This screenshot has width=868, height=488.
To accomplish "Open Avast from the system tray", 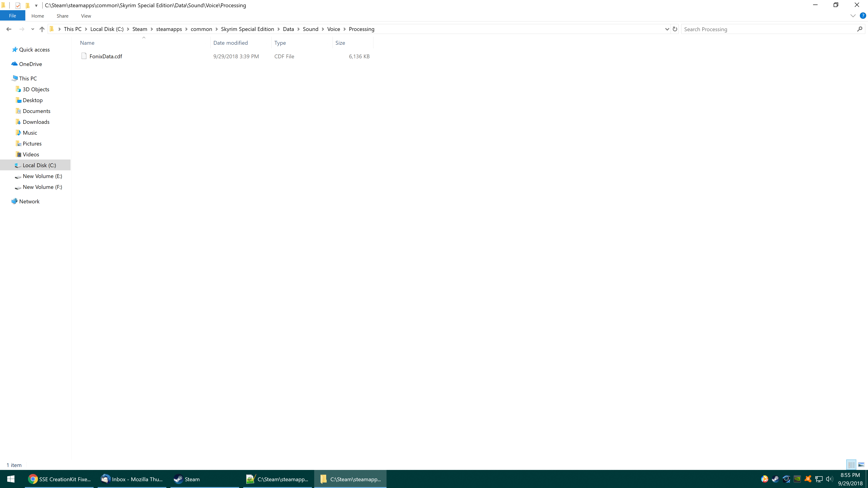I will (x=808, y=479).
